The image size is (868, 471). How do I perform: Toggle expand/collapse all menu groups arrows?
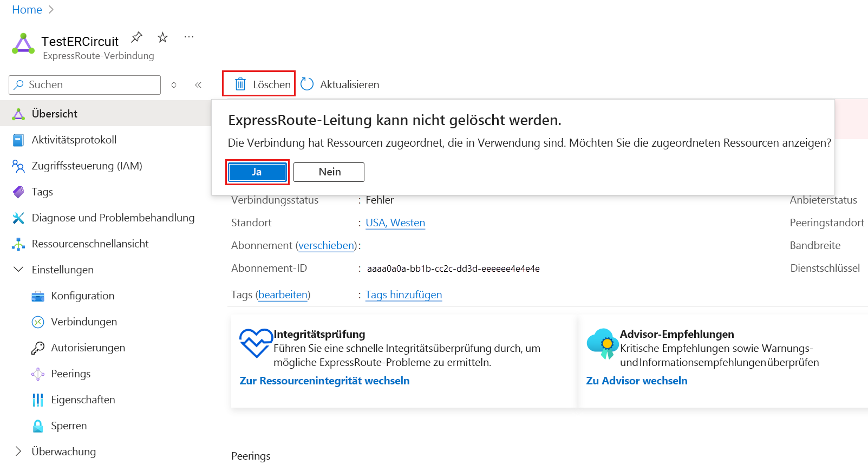(x=174, y=85)
